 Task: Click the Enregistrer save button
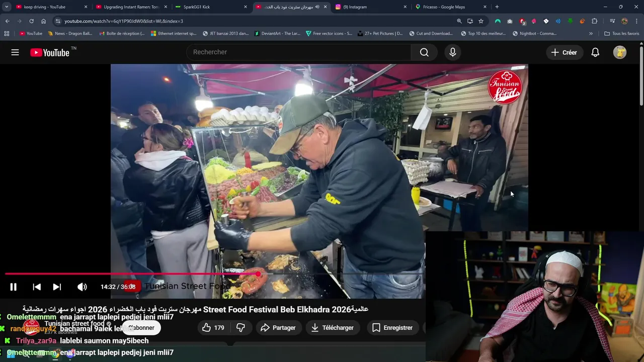(392, 328)
